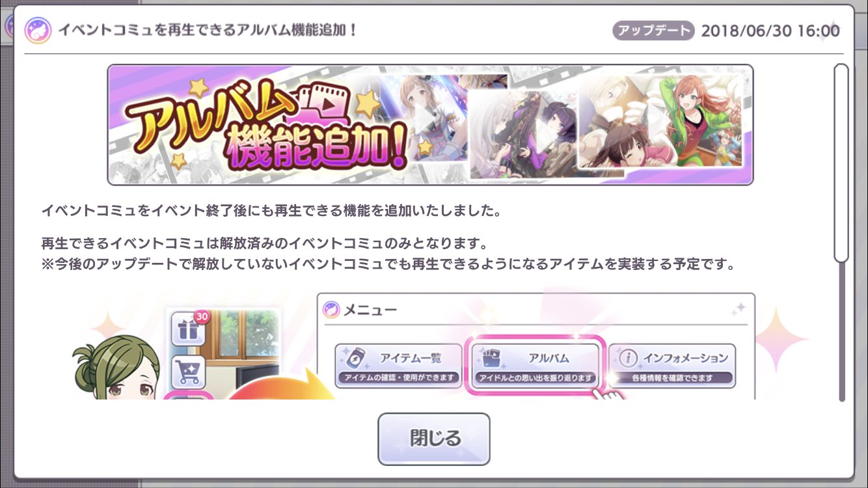
Task: Open インフォメーション from the menu
Action: click(x=672, y=366)
